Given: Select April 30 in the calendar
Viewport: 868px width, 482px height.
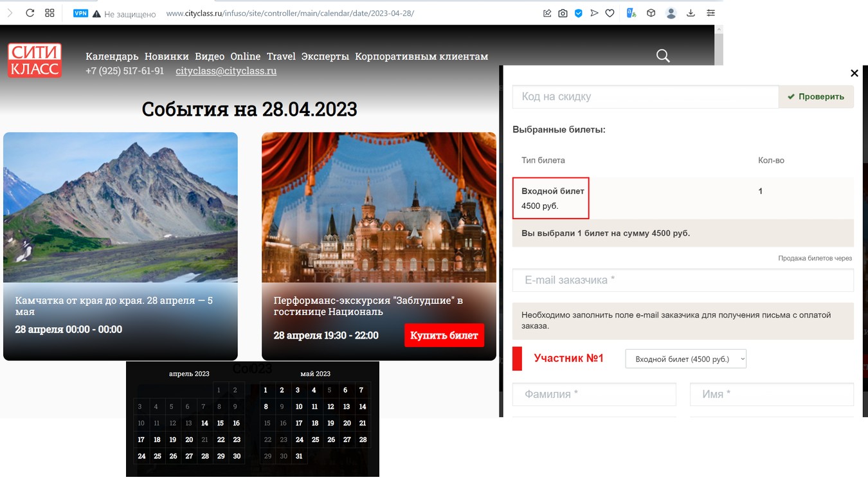Looking at the screenshot, I should [x=237, y=456].
